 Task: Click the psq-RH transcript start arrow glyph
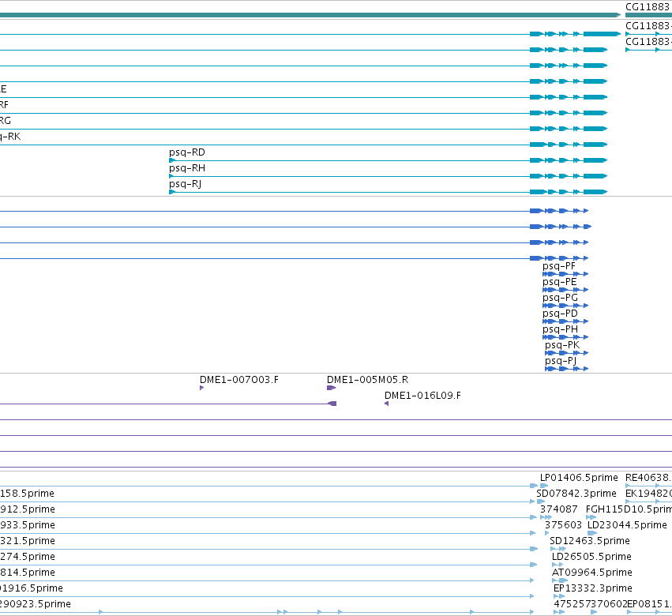171,176
